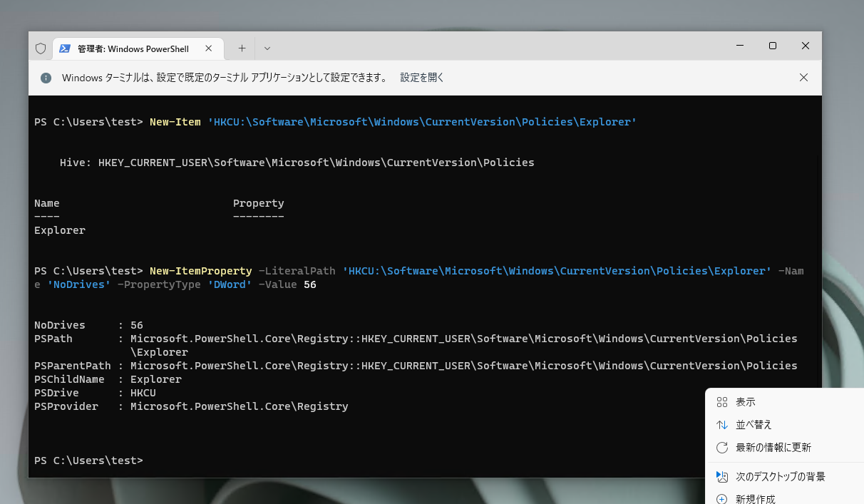Dismiss the default terminal notification bar
Image resolution: width=864 pixels, height=504 pixels.
803,78
